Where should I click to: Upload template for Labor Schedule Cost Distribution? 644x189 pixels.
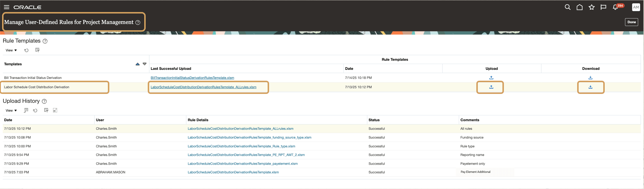(491, 87)
